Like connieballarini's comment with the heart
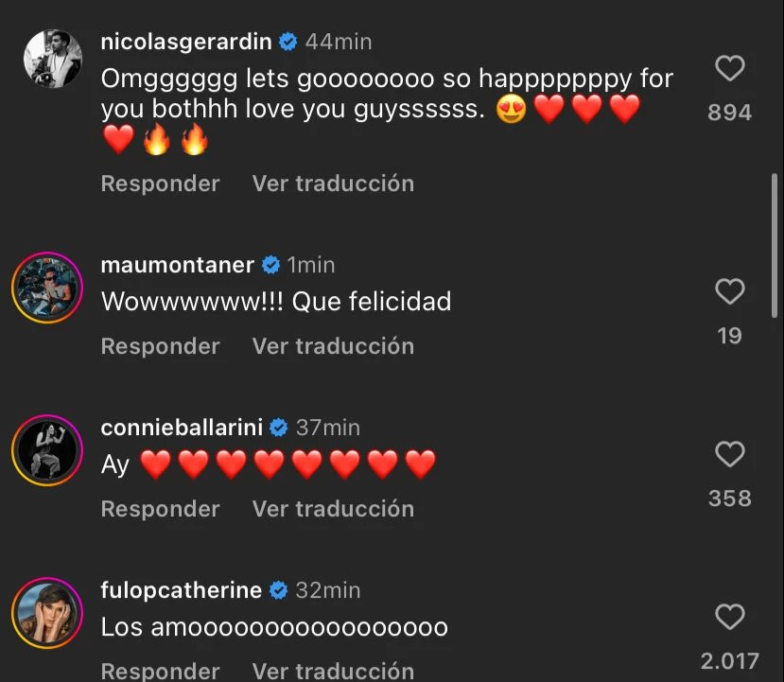 [x=729, y=455]
